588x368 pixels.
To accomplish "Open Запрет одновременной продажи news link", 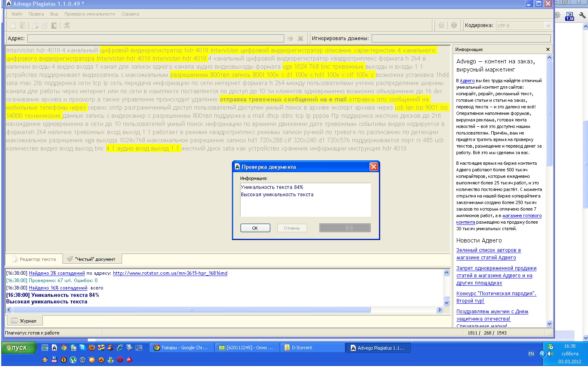I will (497, 276).
